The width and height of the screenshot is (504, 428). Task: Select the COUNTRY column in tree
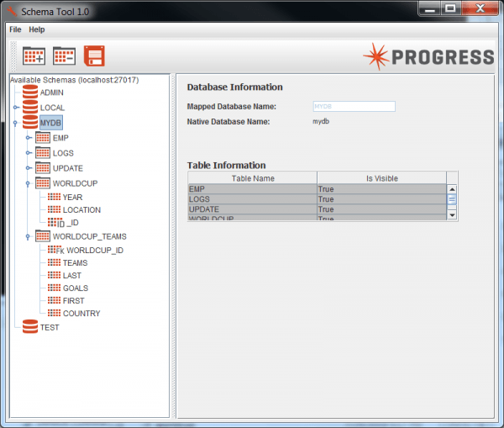pyautogui.click(x=81, y=314)
